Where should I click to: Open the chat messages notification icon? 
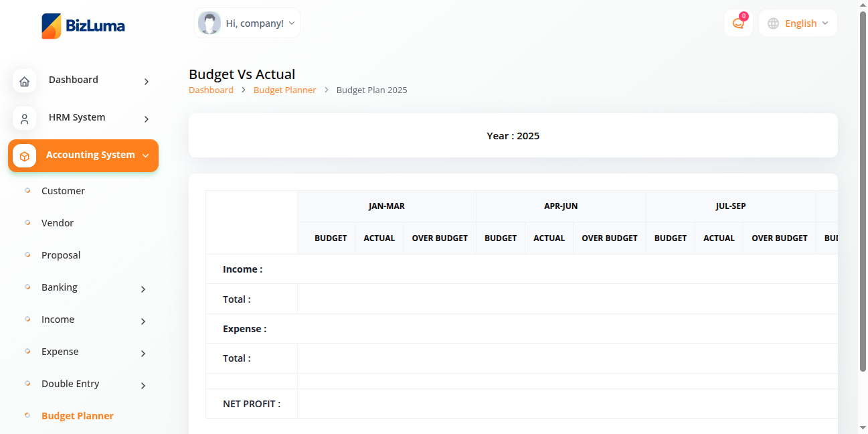coord(738,23)
